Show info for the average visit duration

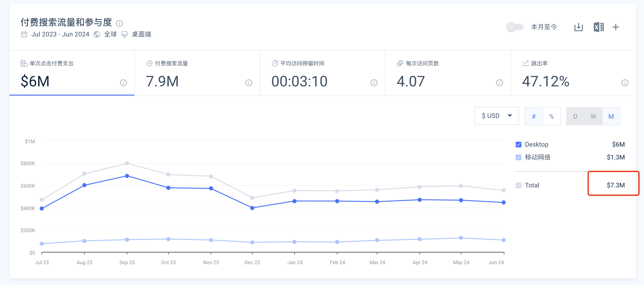[x=374, y=83]
